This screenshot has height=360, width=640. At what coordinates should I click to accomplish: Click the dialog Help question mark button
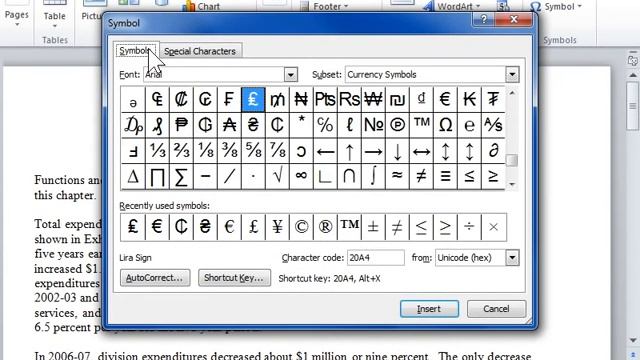point(484,19)
